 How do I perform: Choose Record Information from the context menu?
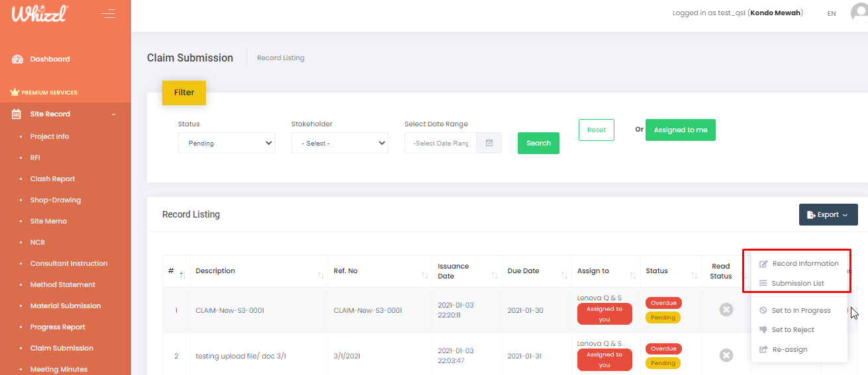click(x=804, y=263)
